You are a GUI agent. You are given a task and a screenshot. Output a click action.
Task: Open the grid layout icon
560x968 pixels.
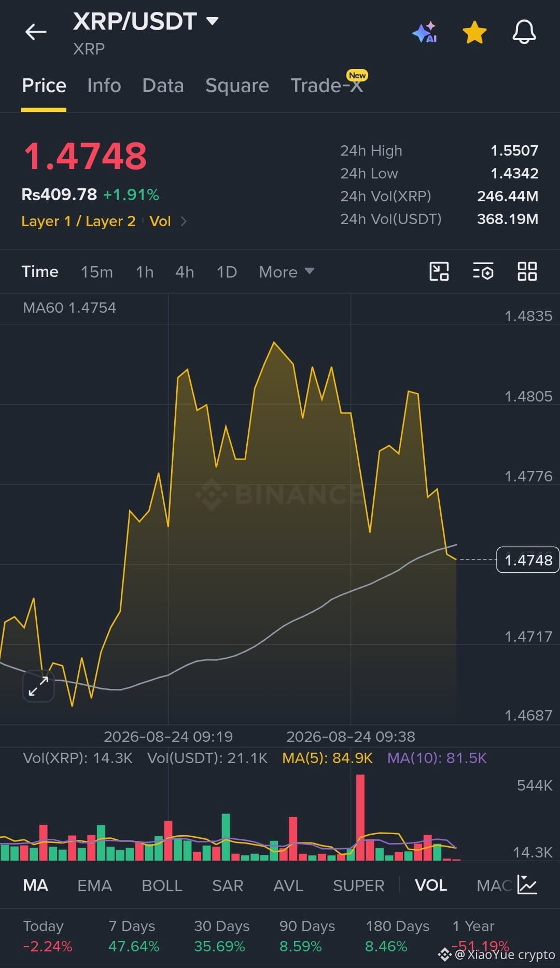(527, 271)
